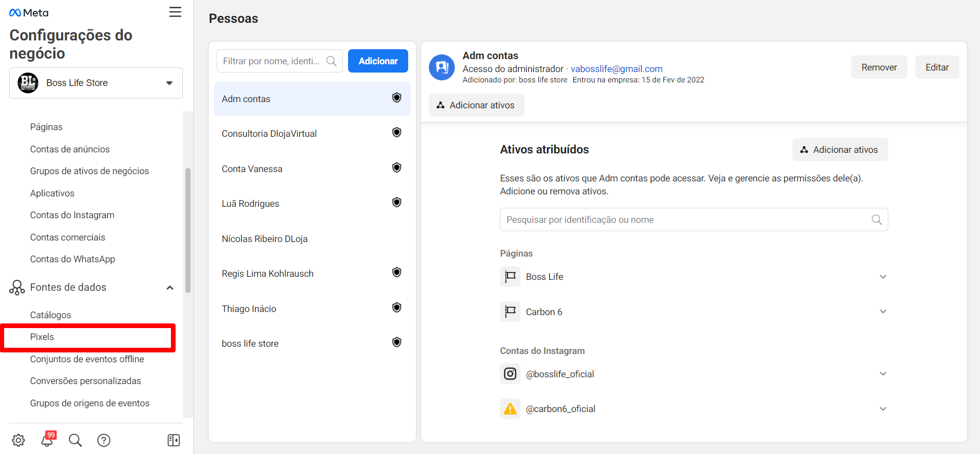Open Conversões personalizadas
The width and height of the screenshot is (980, 454).
tap(85, 381)
